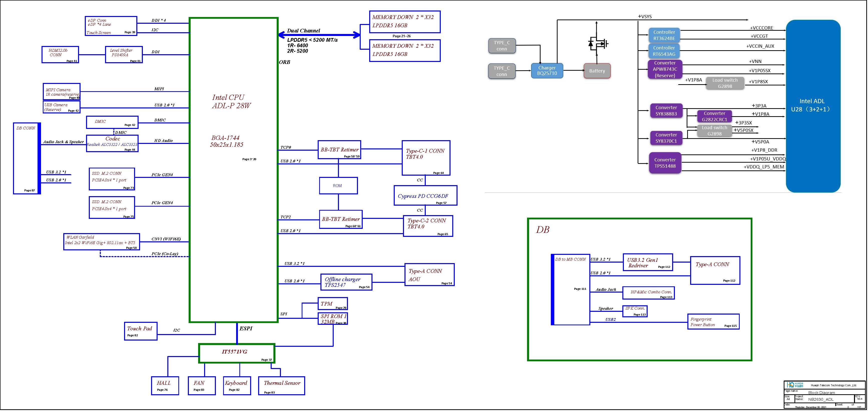Screen dimensions: 868x411
Task: Select the Load switch G2898 near +V1P8SX
Action: (725, 83)
